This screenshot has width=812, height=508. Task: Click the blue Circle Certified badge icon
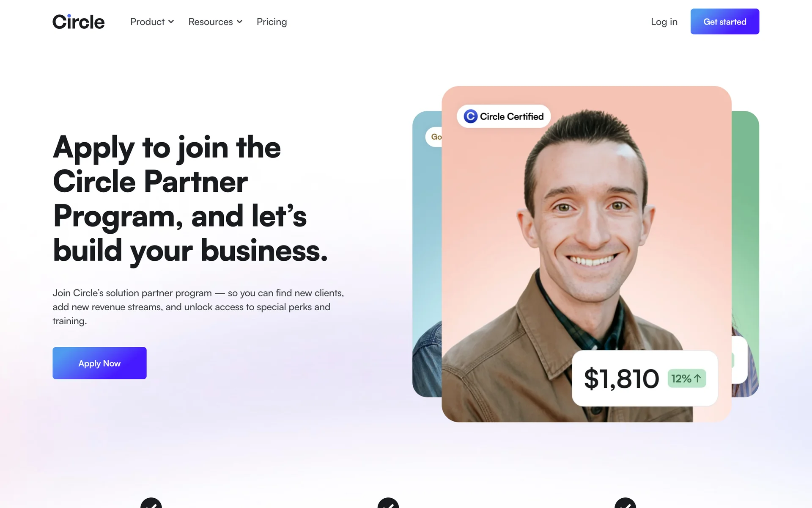click(x=470, y=116)
